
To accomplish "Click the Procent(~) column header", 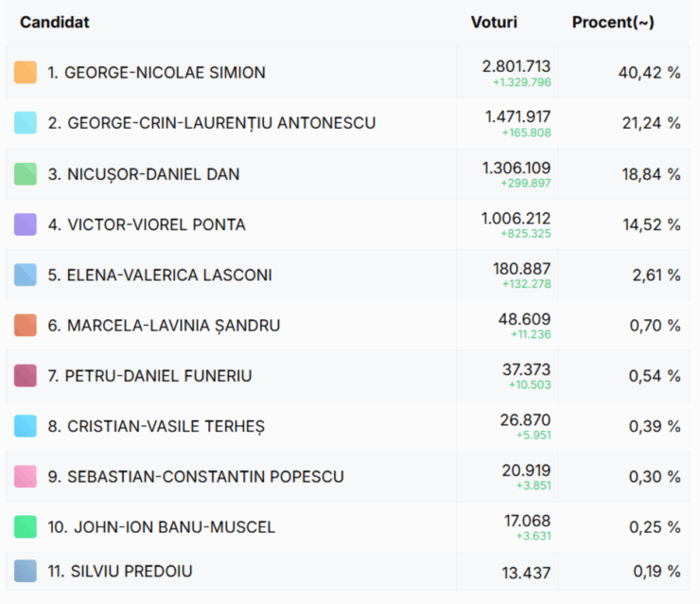I will (x=613, y=23).
